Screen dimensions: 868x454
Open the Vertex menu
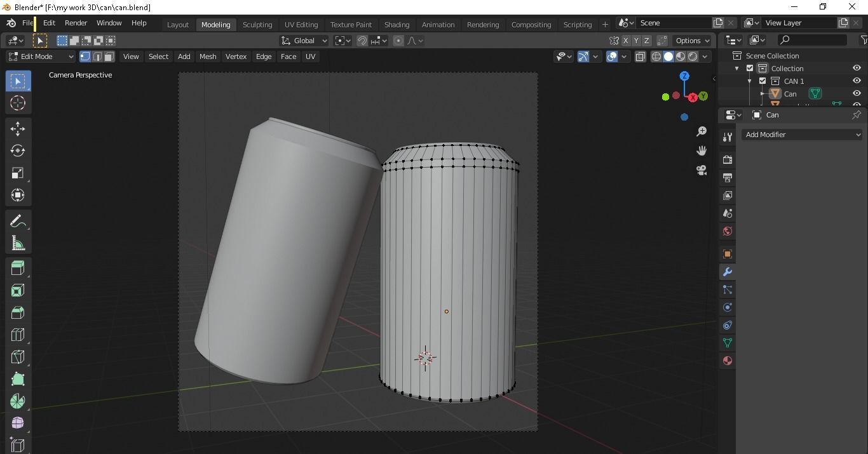[236, 57]
